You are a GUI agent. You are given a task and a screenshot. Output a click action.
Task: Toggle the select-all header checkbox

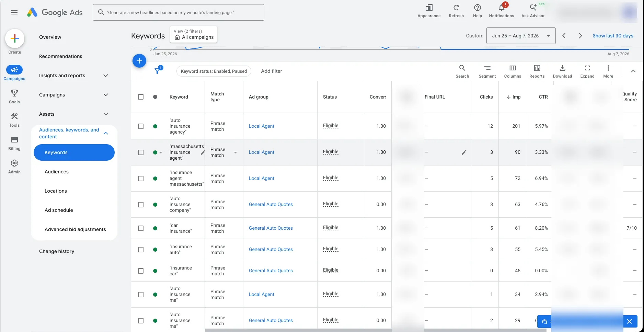point(141,97)
